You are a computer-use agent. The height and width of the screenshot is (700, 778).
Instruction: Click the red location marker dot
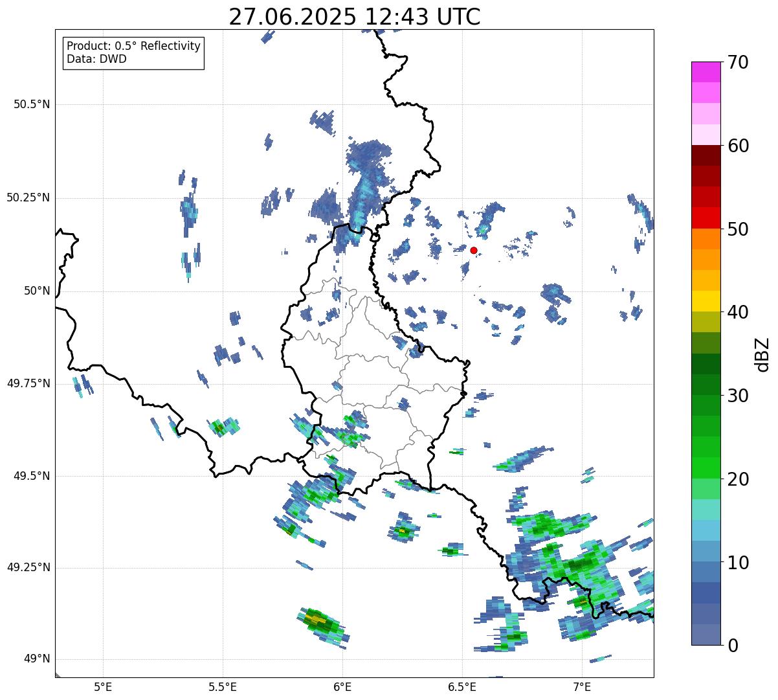pyautogui.click(x=474, y=250)
